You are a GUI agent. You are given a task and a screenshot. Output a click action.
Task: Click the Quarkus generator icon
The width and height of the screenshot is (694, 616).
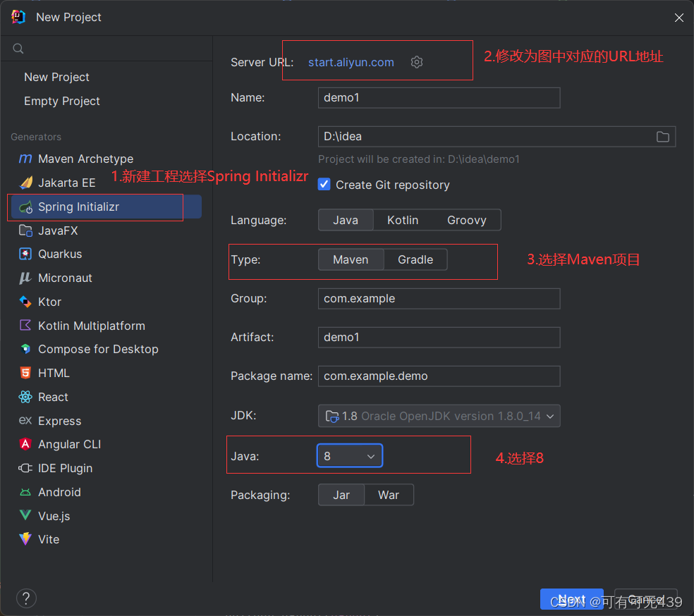[25, 254]
